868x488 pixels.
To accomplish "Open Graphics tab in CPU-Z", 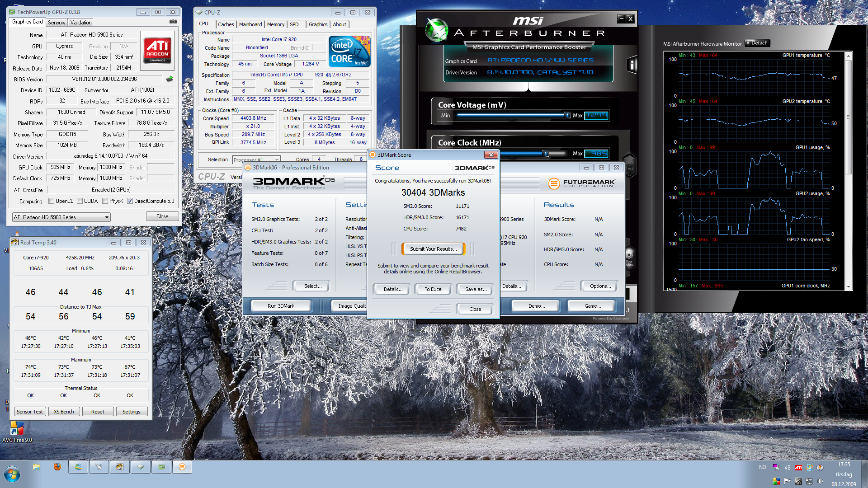I will (x=318, y=24).
